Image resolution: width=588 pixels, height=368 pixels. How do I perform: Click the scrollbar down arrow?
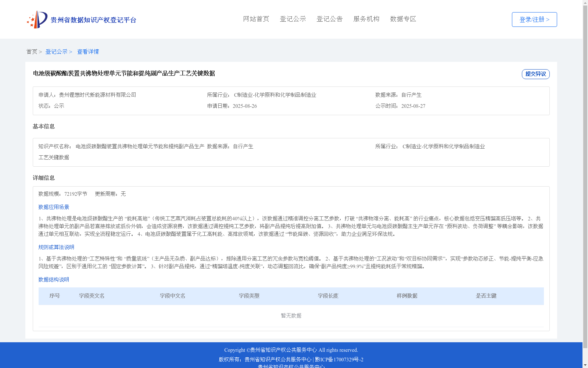pyautogui.click(x=585, y=365)
